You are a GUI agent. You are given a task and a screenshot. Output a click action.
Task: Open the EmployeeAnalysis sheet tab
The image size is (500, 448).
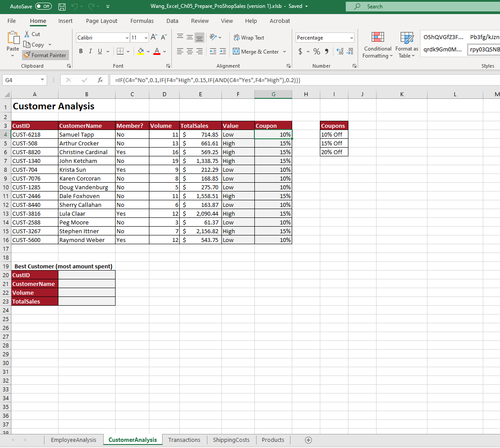pyautogui.click(x=73, y=440)
